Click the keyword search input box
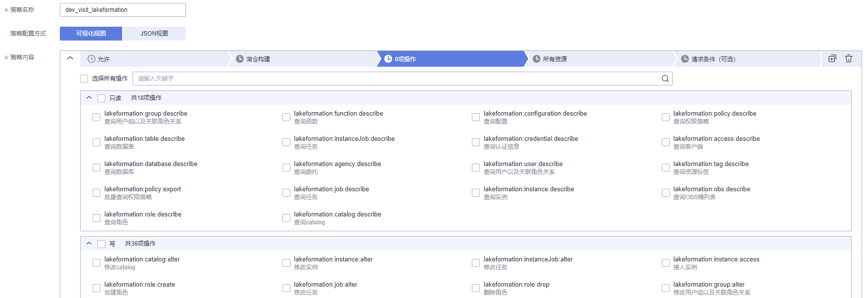 403,79
